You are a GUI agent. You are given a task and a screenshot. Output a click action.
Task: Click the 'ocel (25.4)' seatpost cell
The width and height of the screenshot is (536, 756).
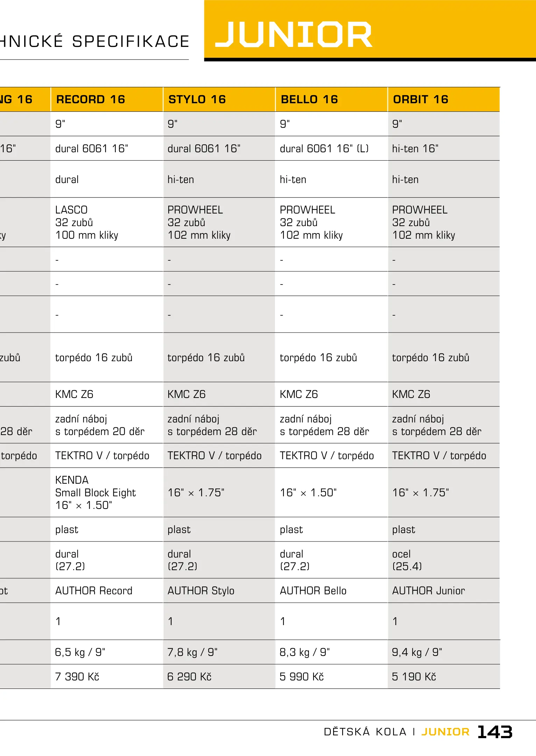[x=407, y=560]
